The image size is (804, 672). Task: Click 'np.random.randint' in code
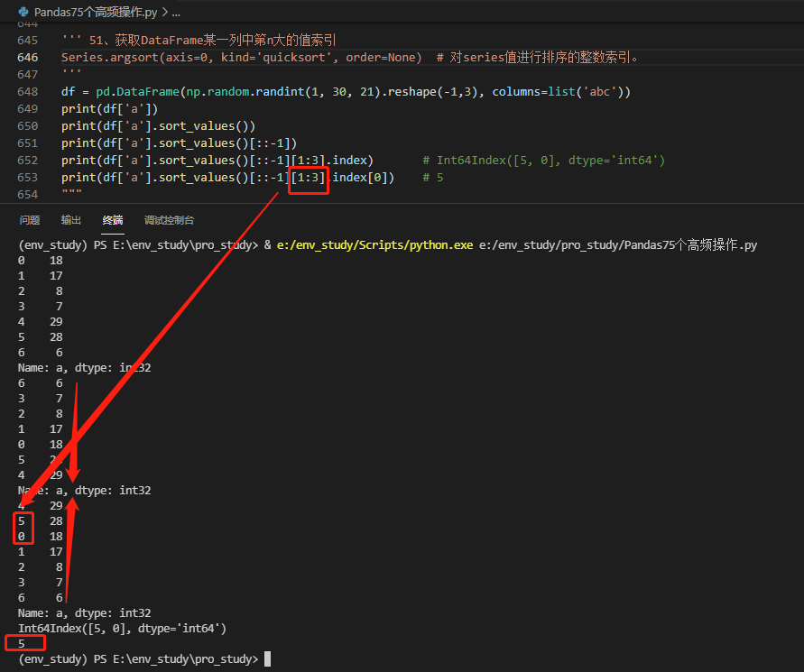[x=245, y=92]
